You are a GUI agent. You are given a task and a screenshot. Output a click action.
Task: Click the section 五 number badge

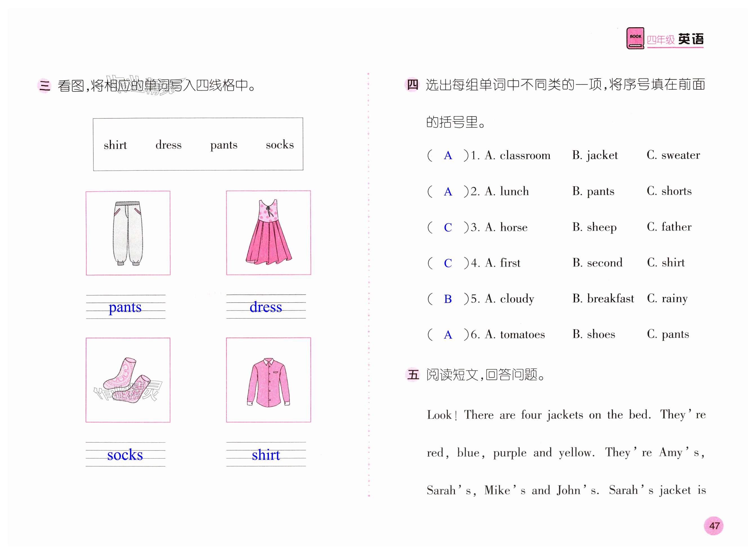pos(413,374)
